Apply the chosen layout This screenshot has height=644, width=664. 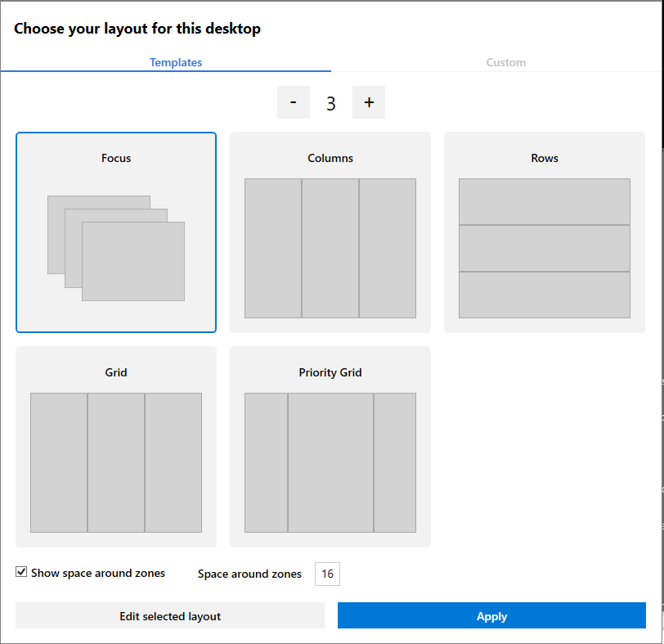[491, 615]
